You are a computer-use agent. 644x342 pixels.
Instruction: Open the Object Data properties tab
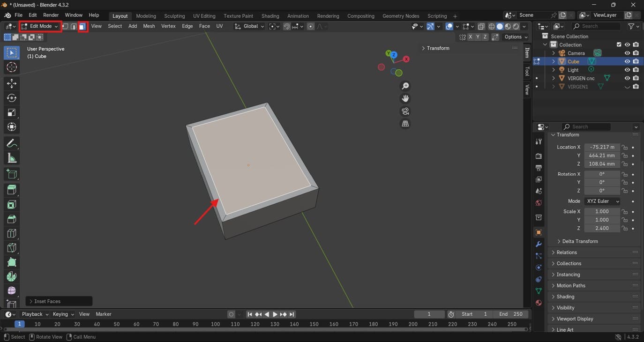(539, 291)
